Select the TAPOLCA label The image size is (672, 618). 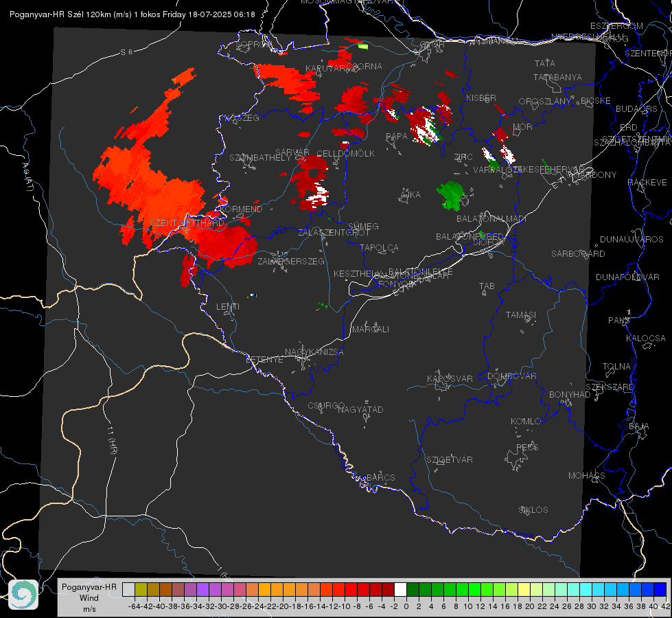379,247
